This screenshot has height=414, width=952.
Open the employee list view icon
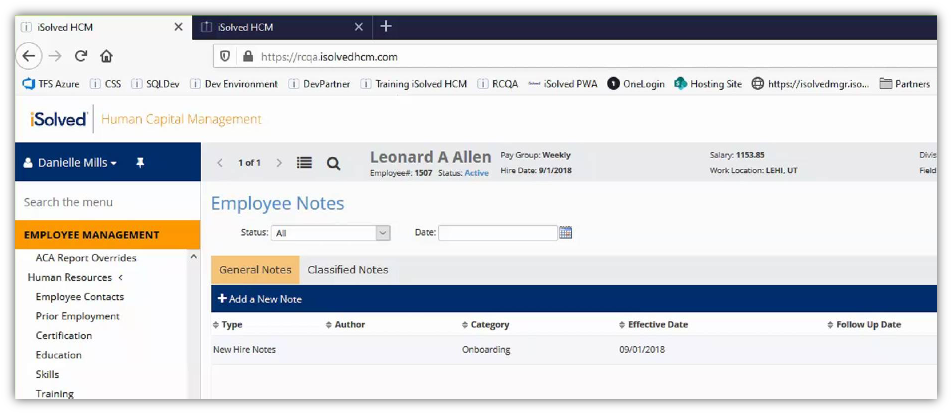tap(304, 163)
